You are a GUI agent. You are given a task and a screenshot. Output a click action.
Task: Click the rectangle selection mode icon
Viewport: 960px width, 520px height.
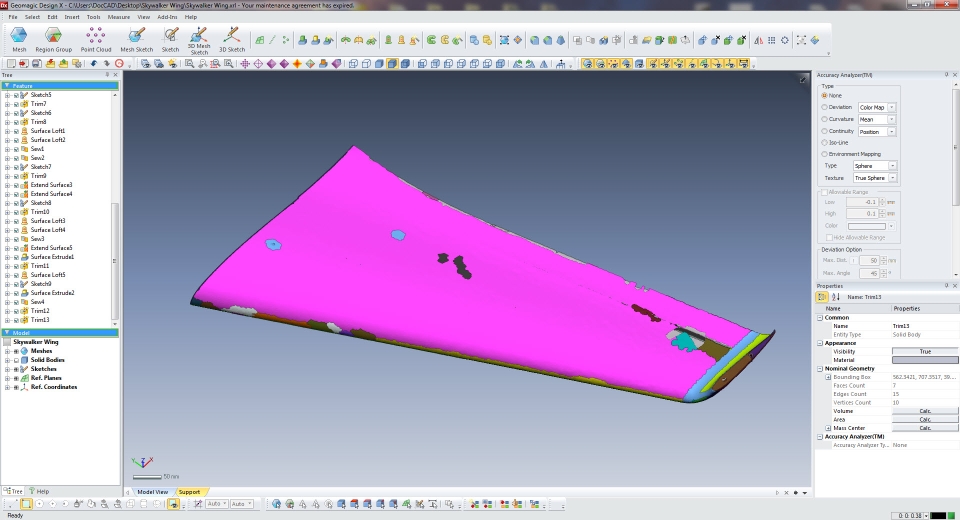26,504
